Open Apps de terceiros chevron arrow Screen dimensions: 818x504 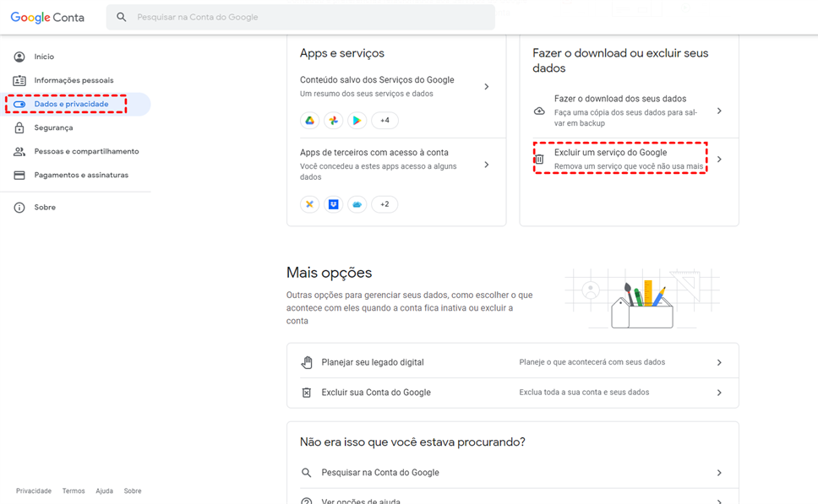487,165
